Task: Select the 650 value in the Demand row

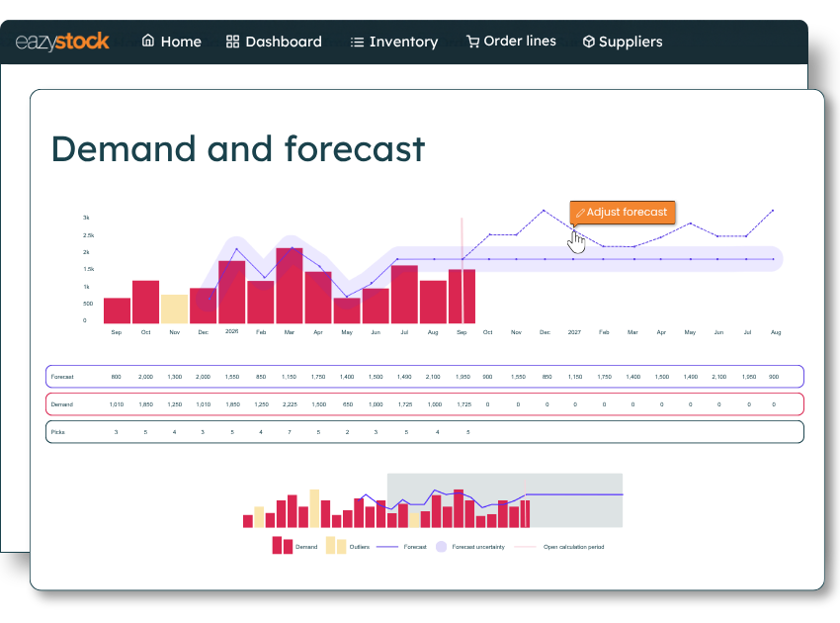Action: click(x=348, y=404)
